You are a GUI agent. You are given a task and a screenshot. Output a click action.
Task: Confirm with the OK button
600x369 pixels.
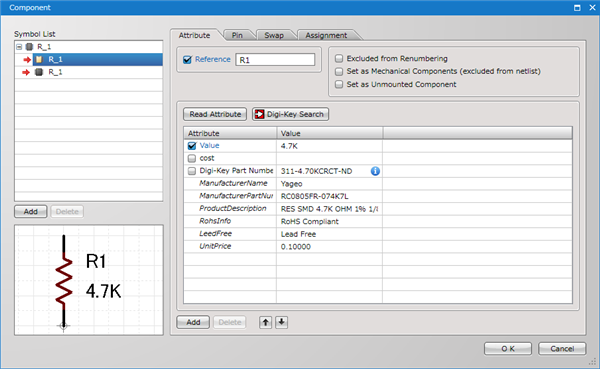[508, 349]
